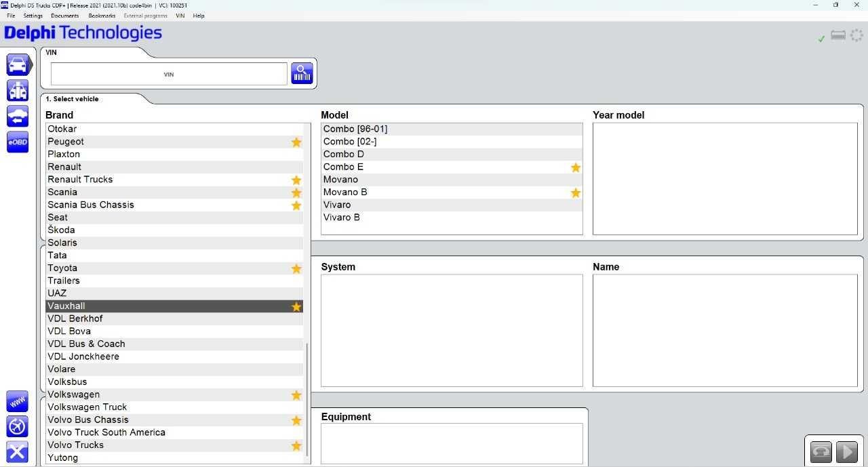Select VDL Bova brand
The image size is (868, 467).
click(174, 331)
